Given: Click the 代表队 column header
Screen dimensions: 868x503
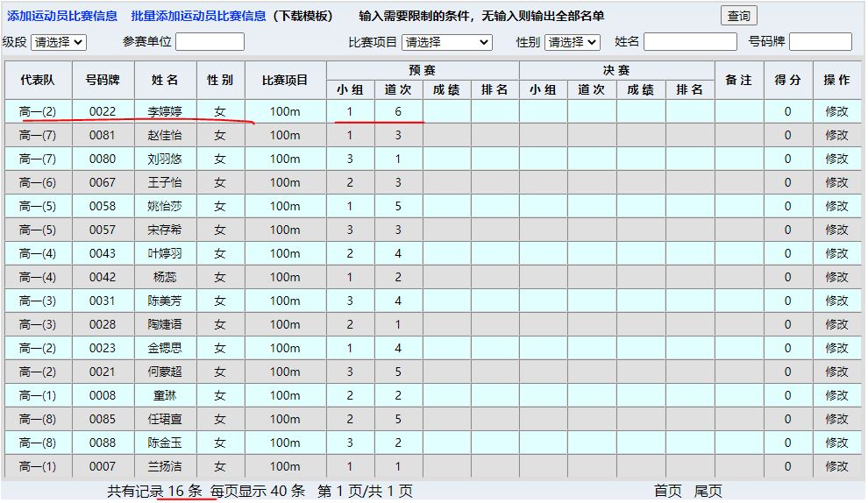Looking at the screenshot, I should pyautogui.click(x=38, y=80).
